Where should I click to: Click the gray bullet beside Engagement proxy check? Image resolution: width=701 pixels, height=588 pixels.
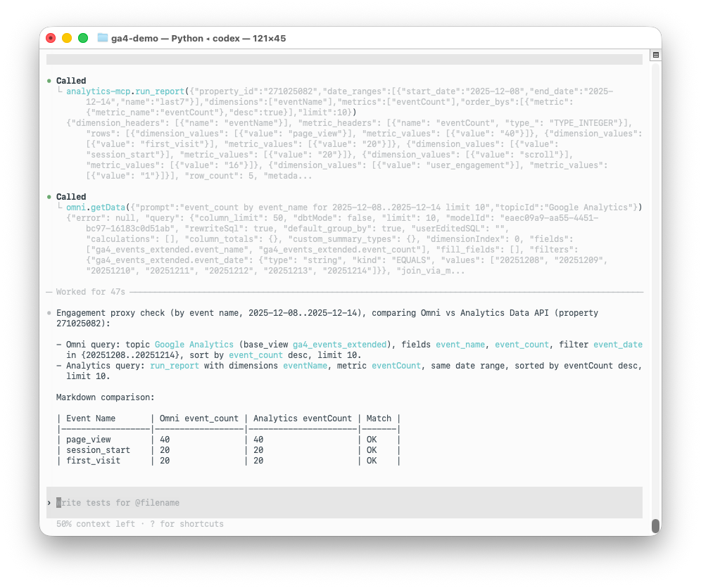click(x=48, y=312)
